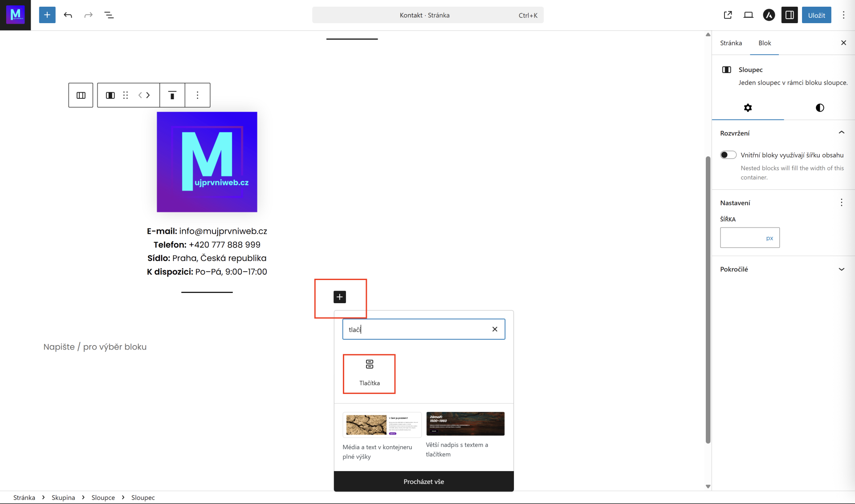Open the px width unit selector
855x504 pixels.
click(x=769, y=238)
